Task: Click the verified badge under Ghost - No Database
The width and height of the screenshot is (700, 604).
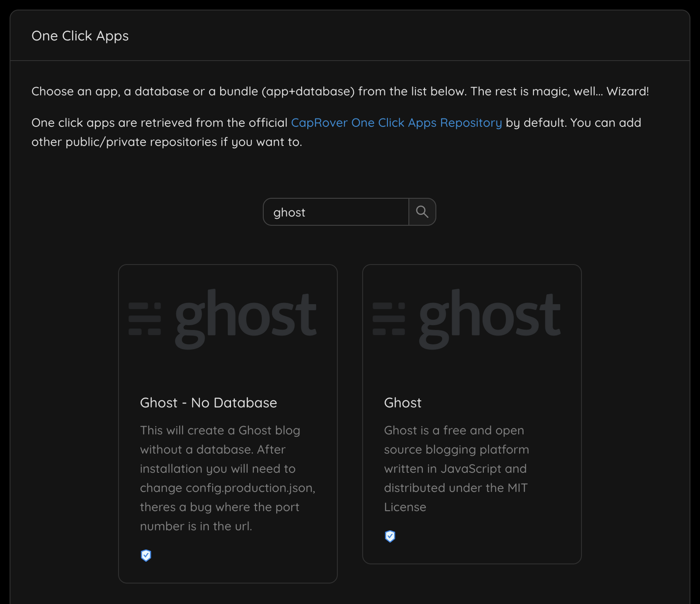Action: [146, 555]
